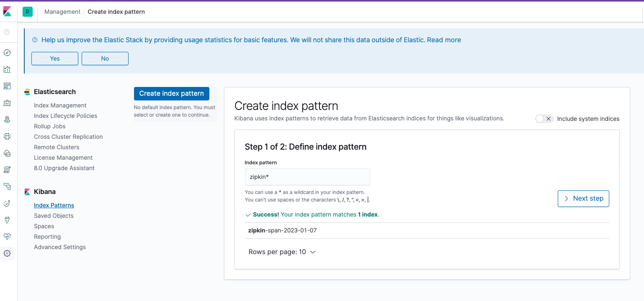Screen dimensions: 644x301
Task: Open Saved Objects in Kibana section
Action: click(x=54, y=215)
